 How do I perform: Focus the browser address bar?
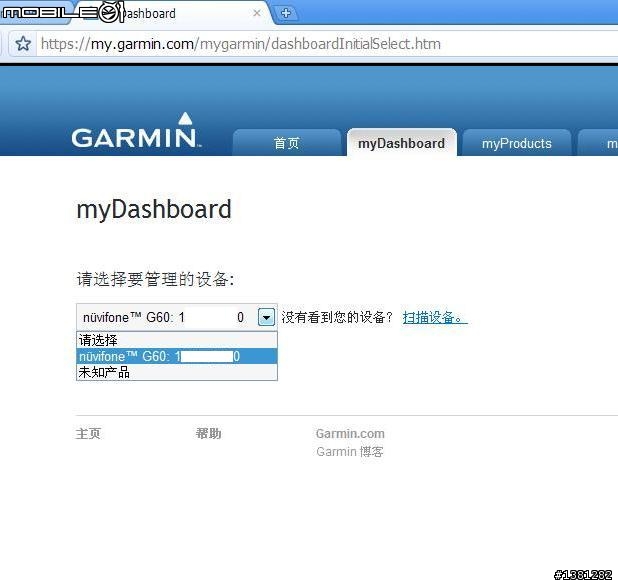pos(327,44)
